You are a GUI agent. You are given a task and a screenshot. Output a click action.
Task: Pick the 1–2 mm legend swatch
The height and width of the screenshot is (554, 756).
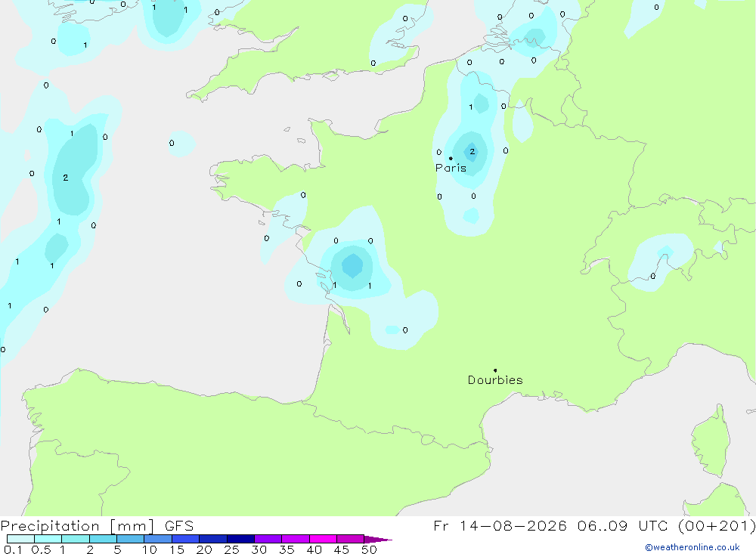(x=76, y=539)
